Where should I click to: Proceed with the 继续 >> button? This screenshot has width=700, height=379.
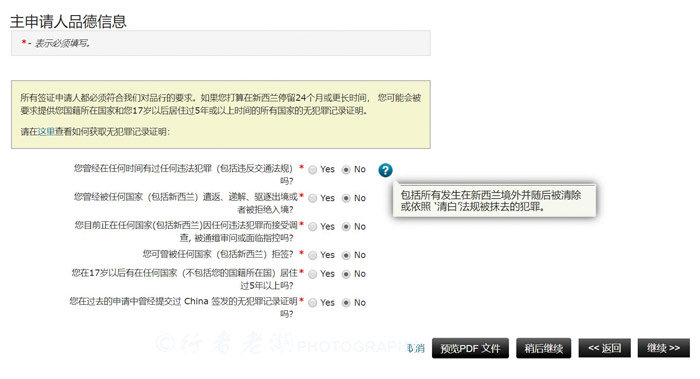[x=663, y=348]
